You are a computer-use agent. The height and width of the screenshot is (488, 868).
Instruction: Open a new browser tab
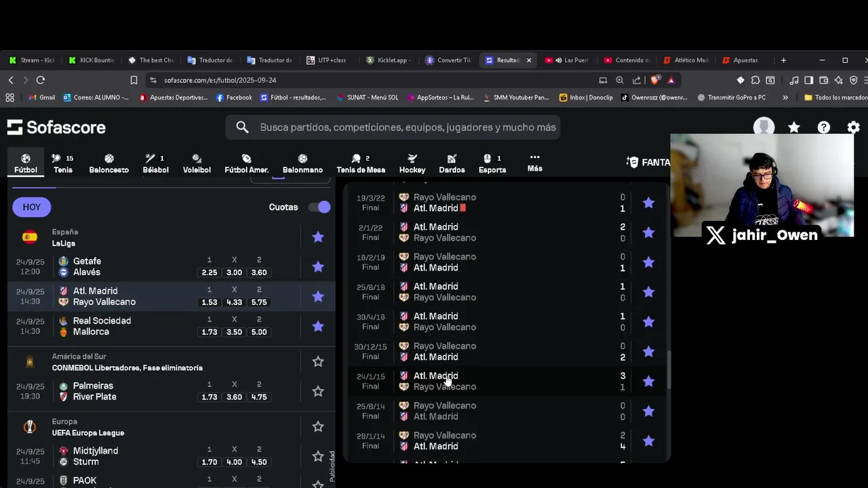(x=783, y=60)
